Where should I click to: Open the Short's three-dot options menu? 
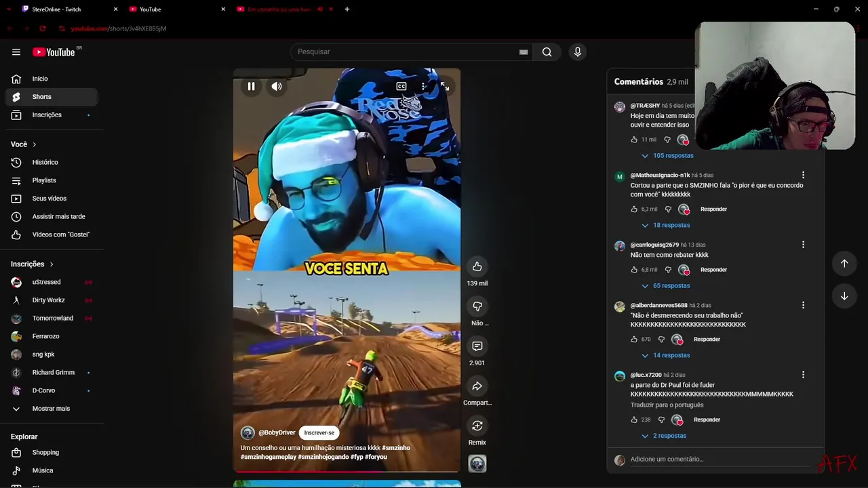click(x=423, y=86)
